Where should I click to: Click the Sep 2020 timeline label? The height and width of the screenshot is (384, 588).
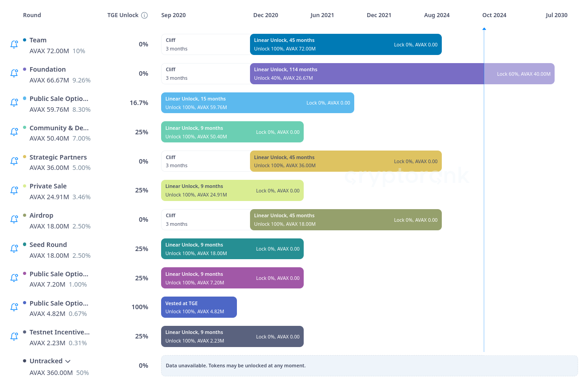click(174, 15)
